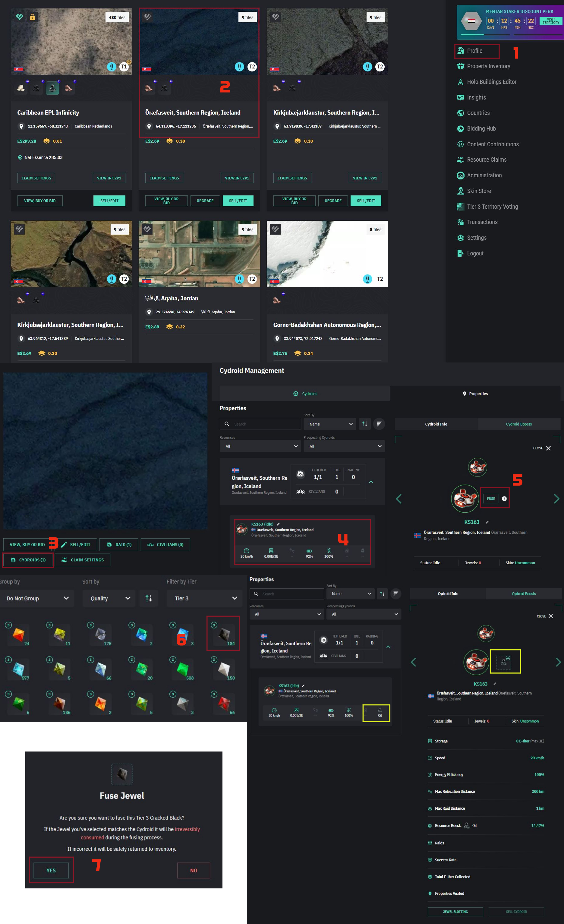
Task: Select the green jewel with count 508
Action: 182,669
